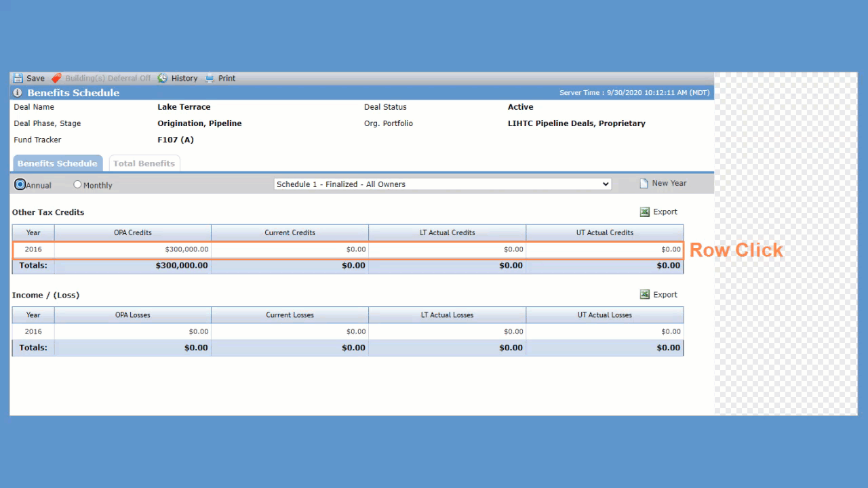The height and width of the screenshot is (488, 868).
Task: Open the Schedule 1 - Finalized dropdown
Action: [x=443, y=184]
